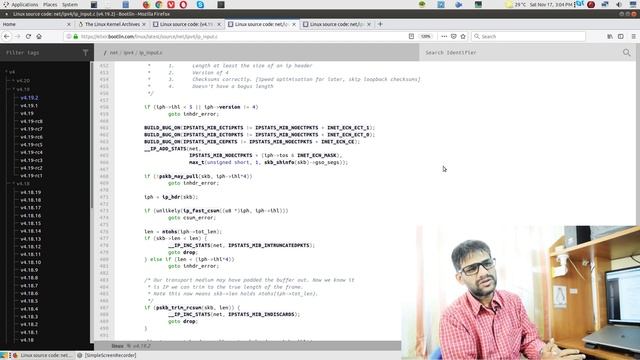Select version v4.18.19 in the tree

tap(31, 192)
